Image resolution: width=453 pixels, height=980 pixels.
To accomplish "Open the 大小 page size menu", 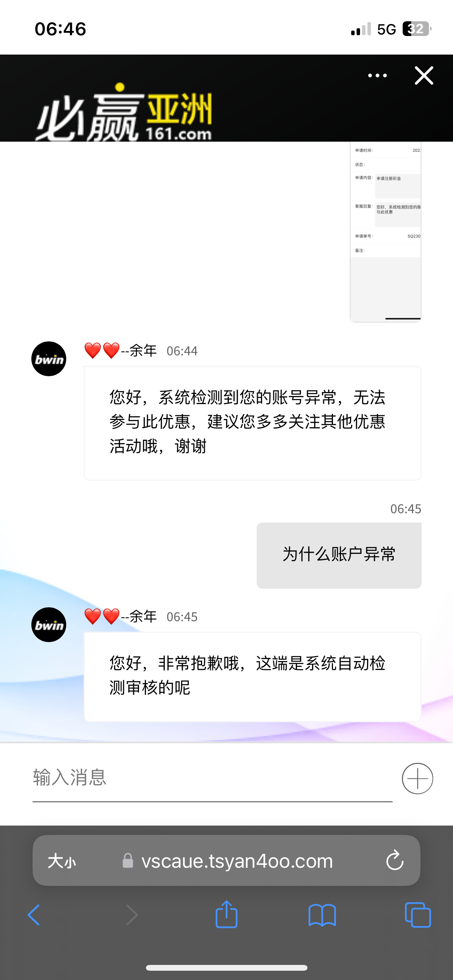I will tap(62, 861).
